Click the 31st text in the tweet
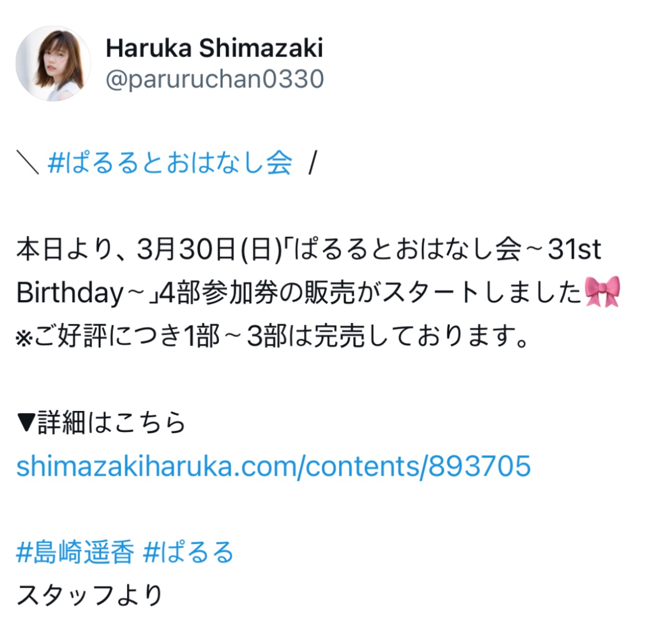 point(575,250)
